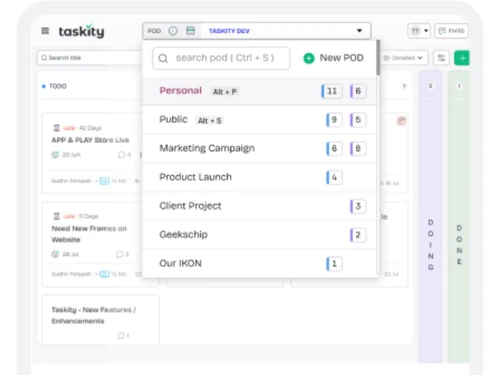Screen dimensions: 500x375
Task: Click the purple 6 badge on Personal row
Action: pyautogui.click(x=358, y=91)
